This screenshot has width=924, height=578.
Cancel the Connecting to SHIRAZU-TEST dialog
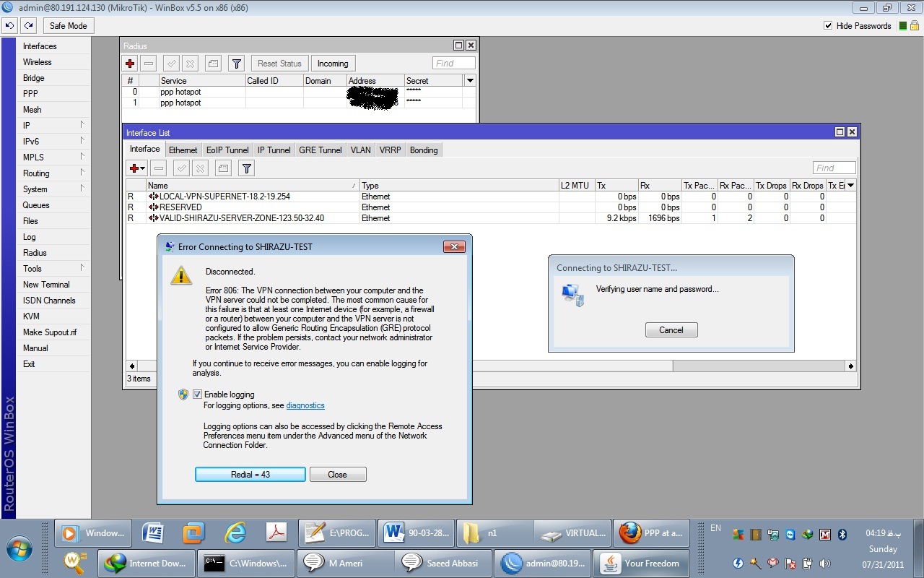(671, 330)
